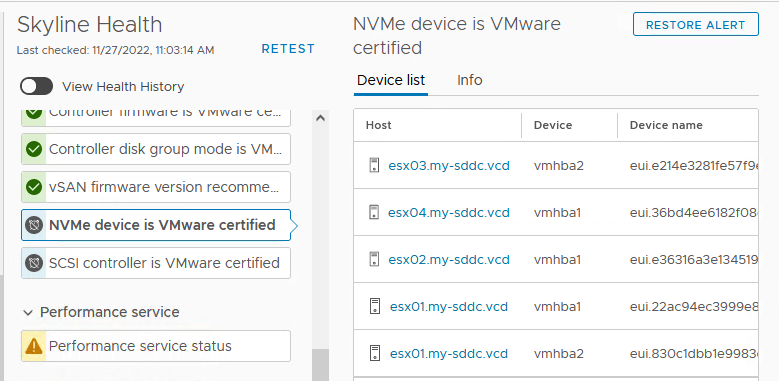Select the Device list tab
This screenshot has height=381, width=779.
(391, 80)
